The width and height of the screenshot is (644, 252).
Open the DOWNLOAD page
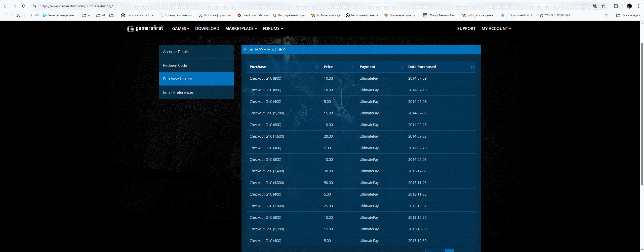207,28
